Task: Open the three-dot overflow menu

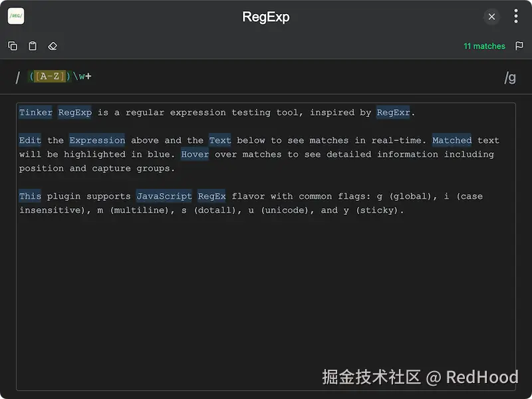Action: tap(516, 16)
